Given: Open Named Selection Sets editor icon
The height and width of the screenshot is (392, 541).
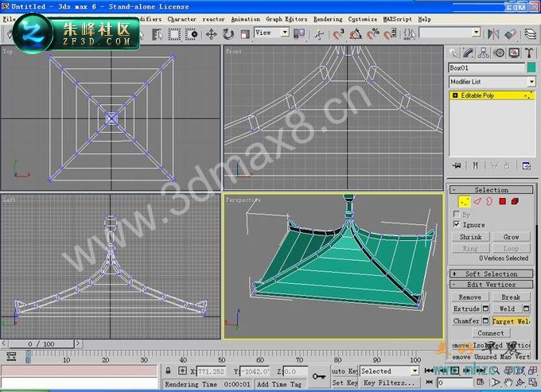Looking at the screenshot, I should pos(410,34).
